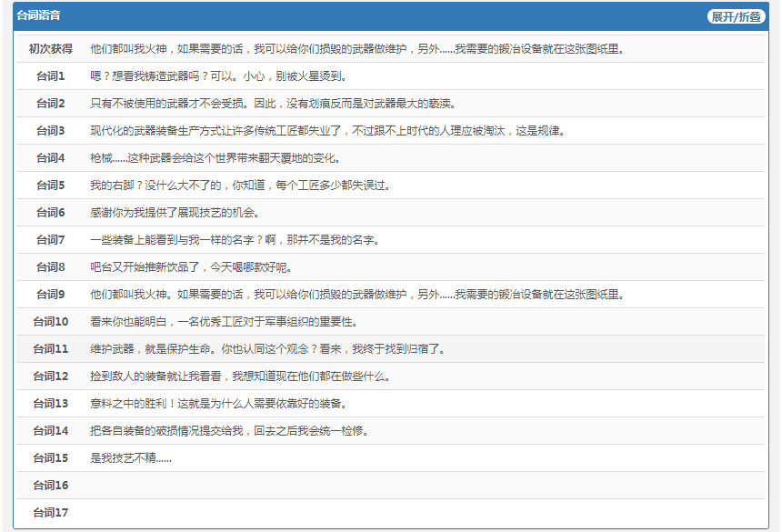Click the 台词1 row label
The height and width of the screenshot is (532, 782).
[50, 76]
